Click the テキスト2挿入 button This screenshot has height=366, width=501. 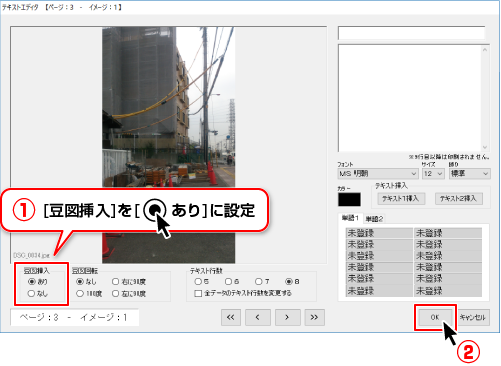point(458,199)
